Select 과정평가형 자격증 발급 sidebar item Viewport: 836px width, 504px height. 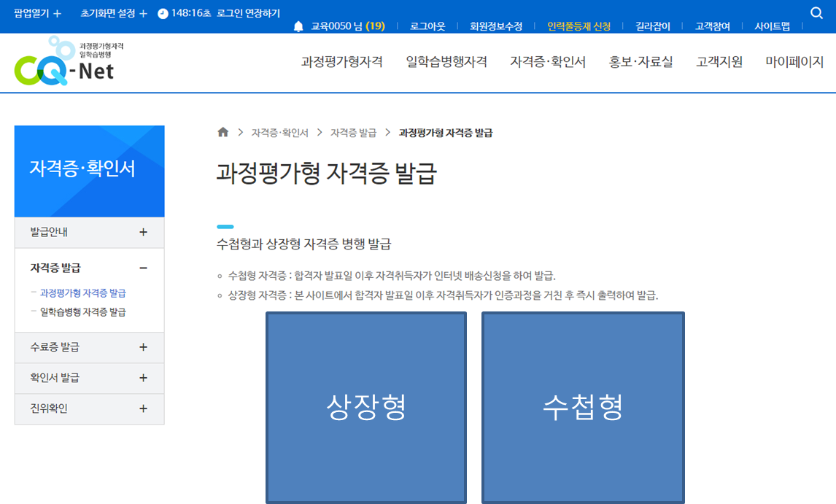click(x=82, y=292)
